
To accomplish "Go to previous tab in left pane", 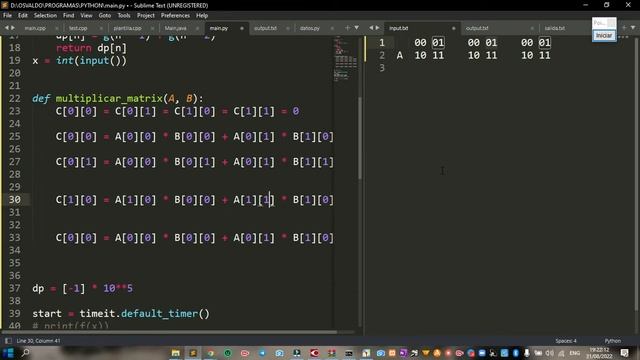I will click(x=7, y=28).
